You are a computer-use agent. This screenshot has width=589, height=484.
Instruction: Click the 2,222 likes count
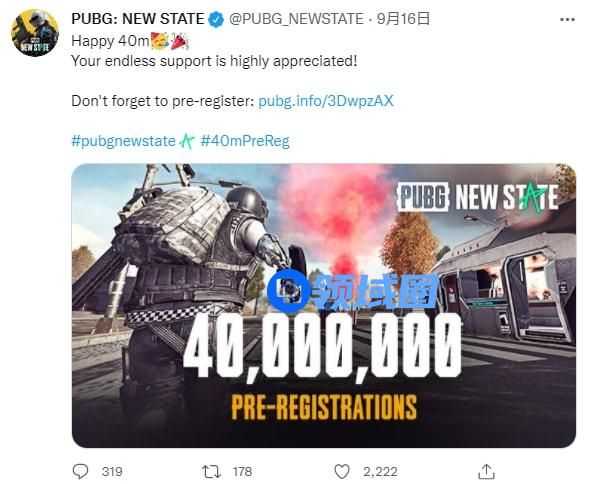[380, 472]
